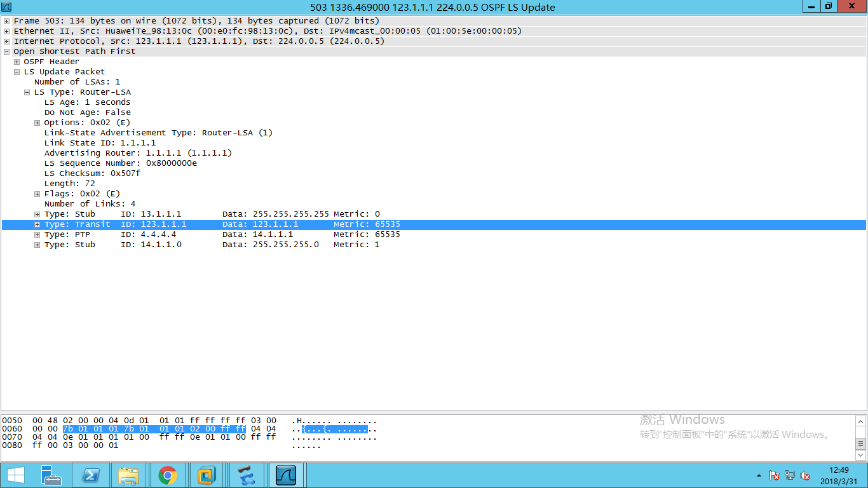868x488 pixels.
Task: Expand the Flags: 0x02 (E) node
Action: coord(37,194)
